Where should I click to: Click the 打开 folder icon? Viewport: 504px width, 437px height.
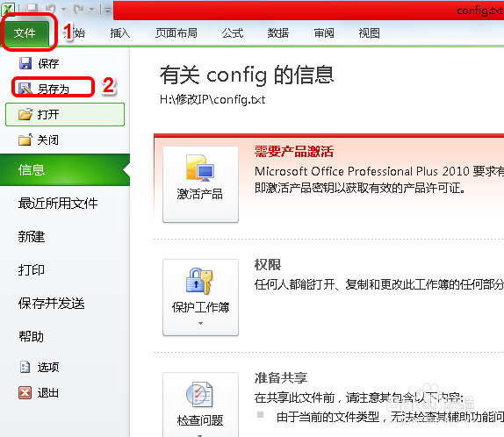click(25, 114)
